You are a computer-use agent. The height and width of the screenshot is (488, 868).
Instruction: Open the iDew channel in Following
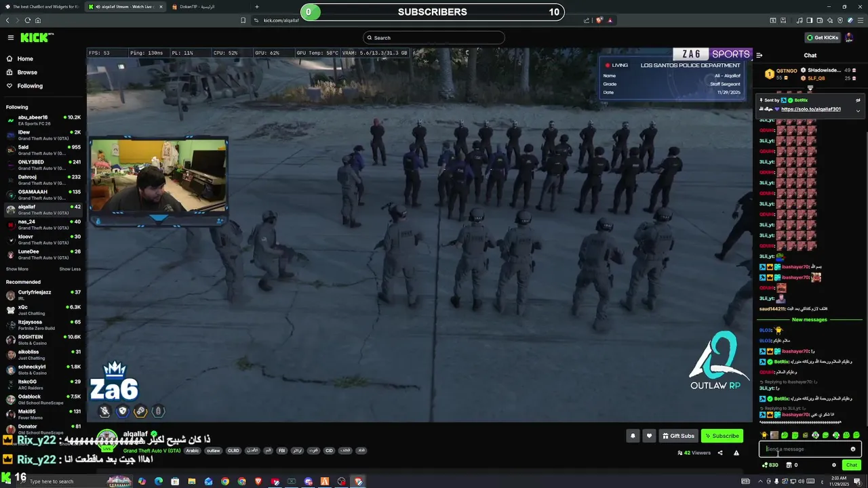pyautogui.click(x=43, y=135)
